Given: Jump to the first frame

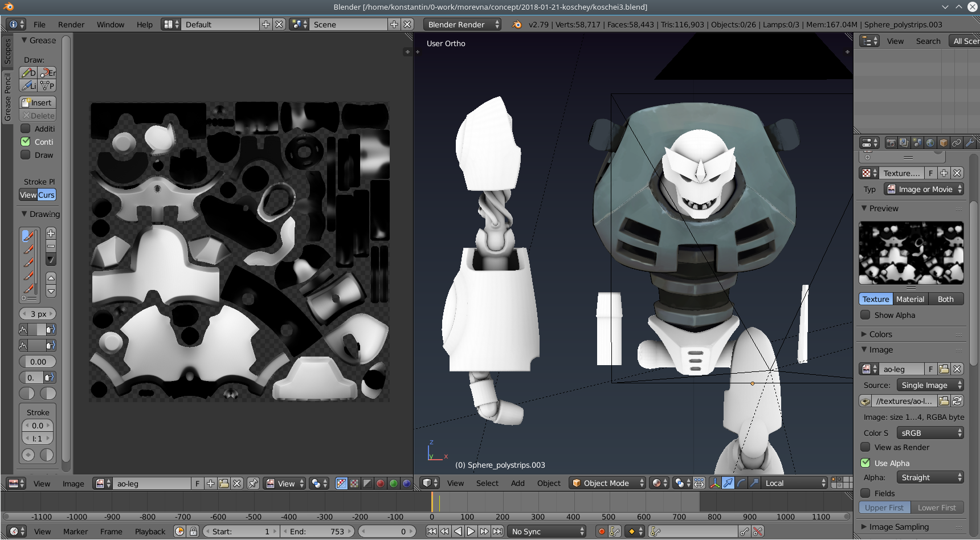Looking at the screenshot, I should click(x=431, y=531).
